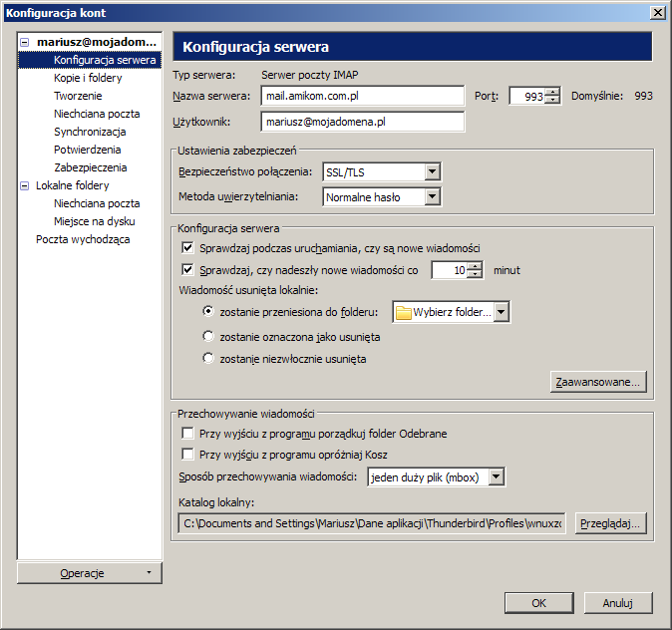Image resolution: width=672 pixels, height=630 pixels.
Task: Toggle checking for new messages at startup
Action: click(187, 247)
